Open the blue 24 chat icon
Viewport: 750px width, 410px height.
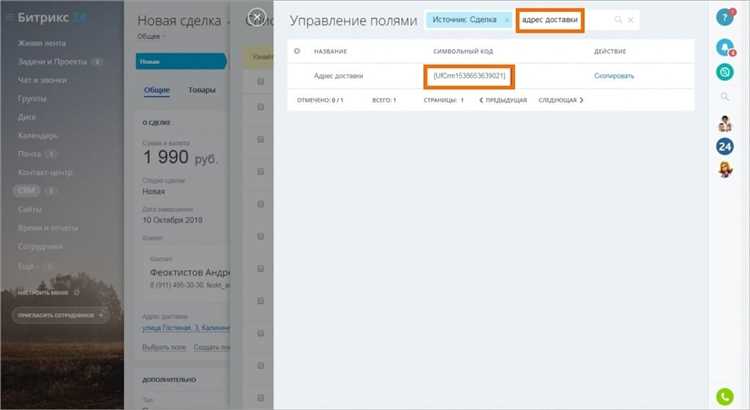pos(725,146)
